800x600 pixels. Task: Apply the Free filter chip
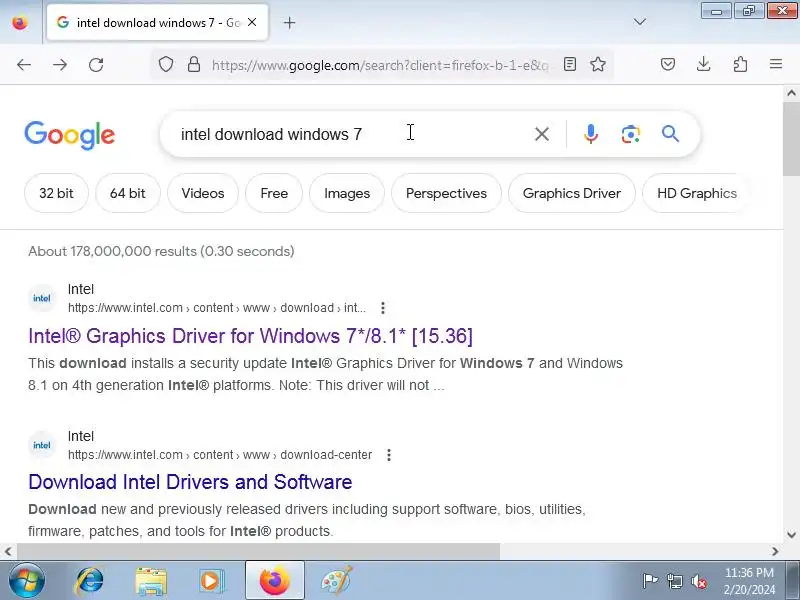(274, 193)
